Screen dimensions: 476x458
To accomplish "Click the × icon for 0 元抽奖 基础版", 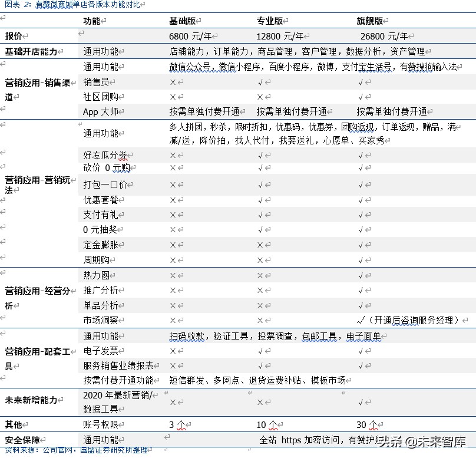I will click(171, 230).
